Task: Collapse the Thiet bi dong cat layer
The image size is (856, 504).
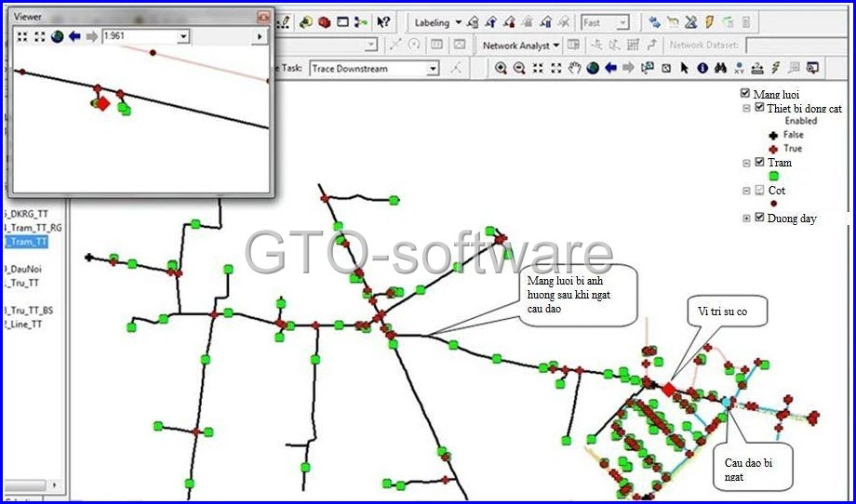Action: point(746,108)
